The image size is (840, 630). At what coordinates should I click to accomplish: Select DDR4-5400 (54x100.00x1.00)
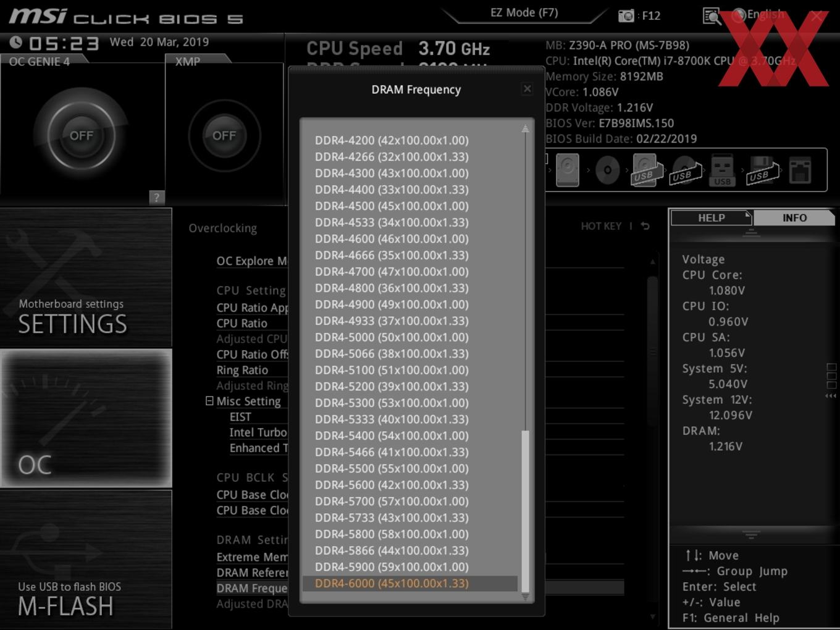tap(392, 435)
